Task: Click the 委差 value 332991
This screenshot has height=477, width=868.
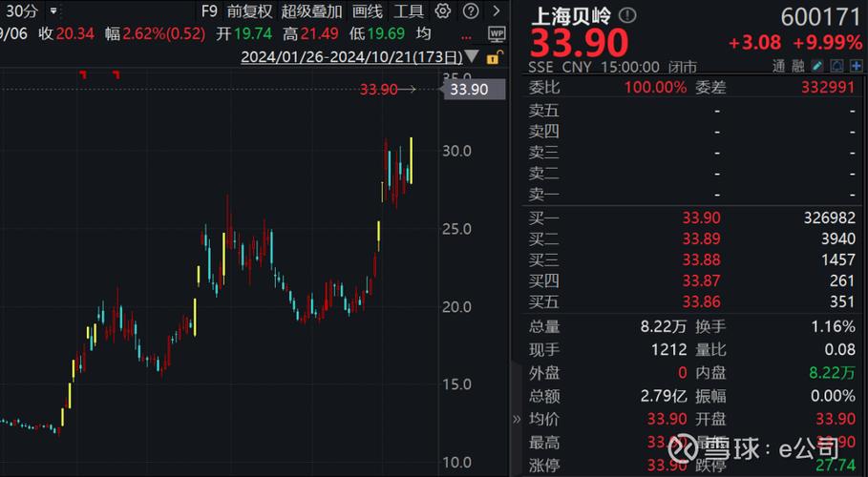Action: [x=828, y=87]
